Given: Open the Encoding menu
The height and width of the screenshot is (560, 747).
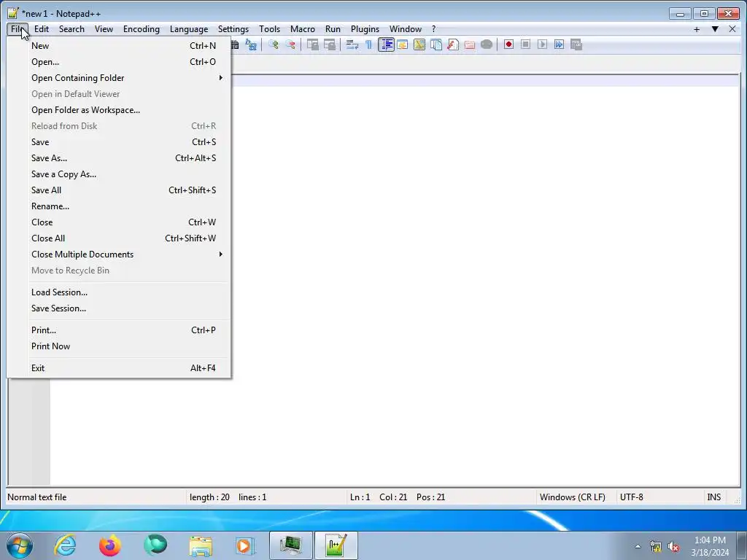Looking at the screenshot, I should tap(142, 29).
